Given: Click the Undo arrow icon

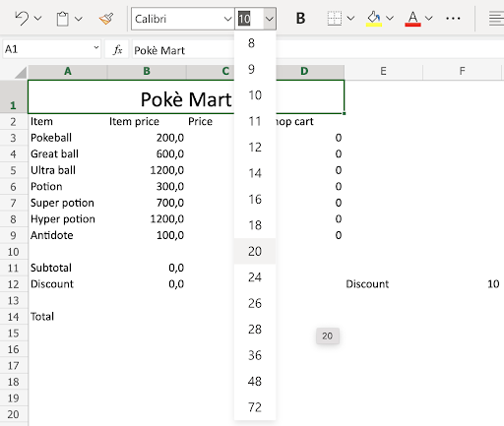Looking at the screenshot, I should pyautogui.click(x=22, y=18).
